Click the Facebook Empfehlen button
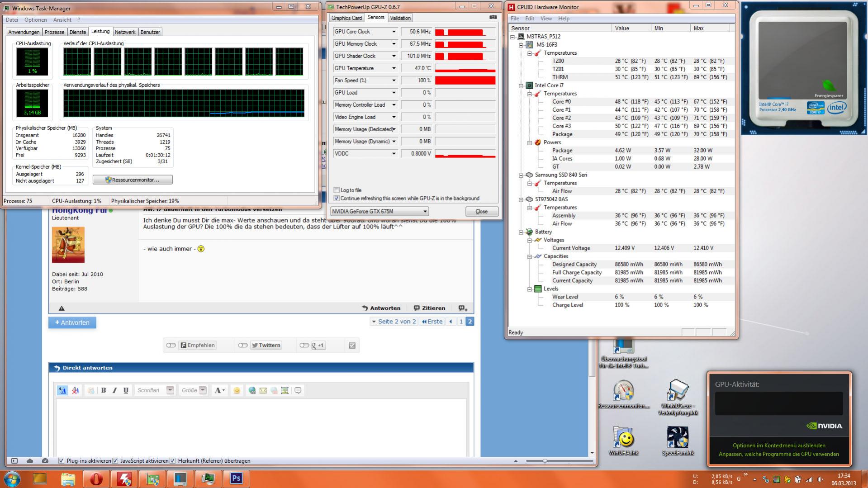This screenshot has width=868, height=488. coord(198,346)
